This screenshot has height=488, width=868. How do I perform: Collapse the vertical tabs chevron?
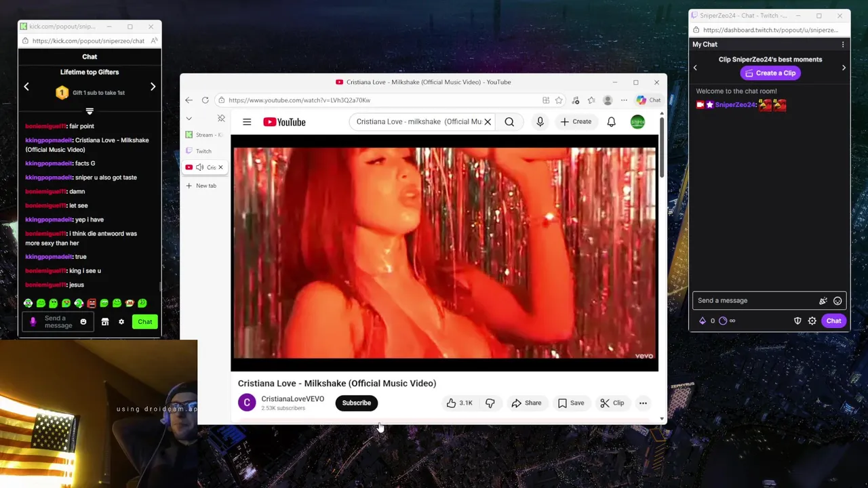tap(189, 119)
